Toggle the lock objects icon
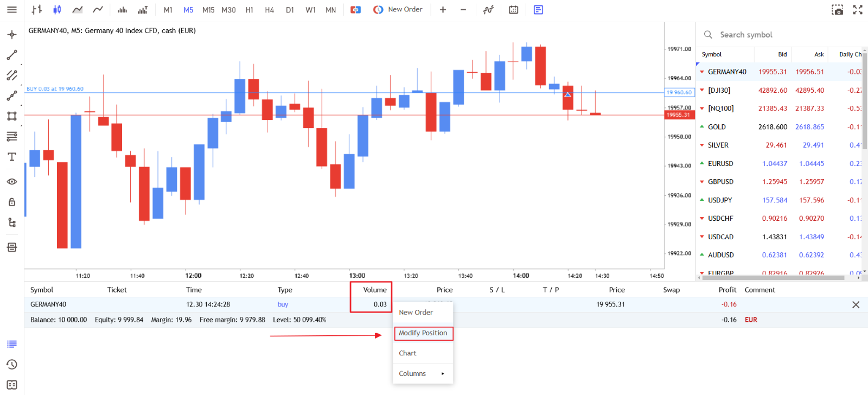The width and height of the screenshot is (868, 395). point(12,202)
